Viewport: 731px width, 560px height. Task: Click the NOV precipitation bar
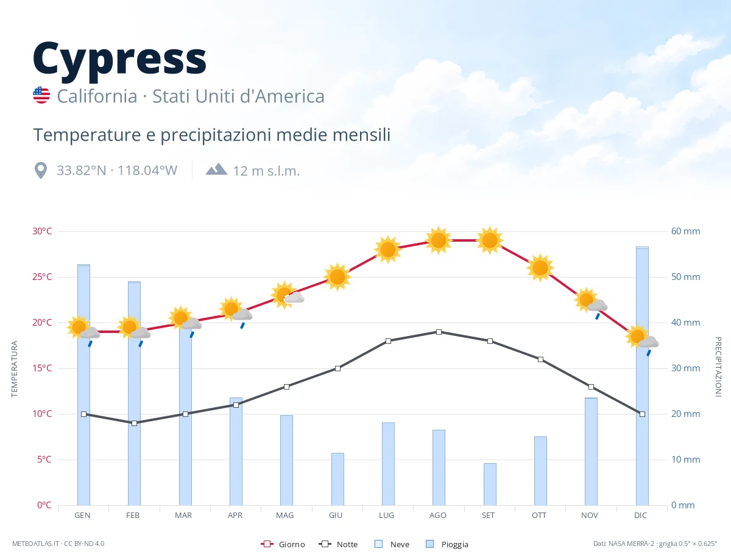pyautogui.click(x=591, y=452)
